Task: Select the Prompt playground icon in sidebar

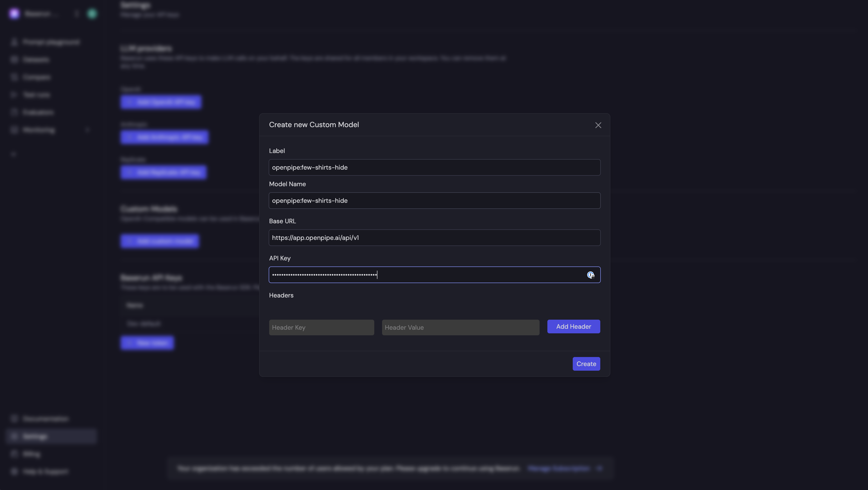Action: coord(14,42)
